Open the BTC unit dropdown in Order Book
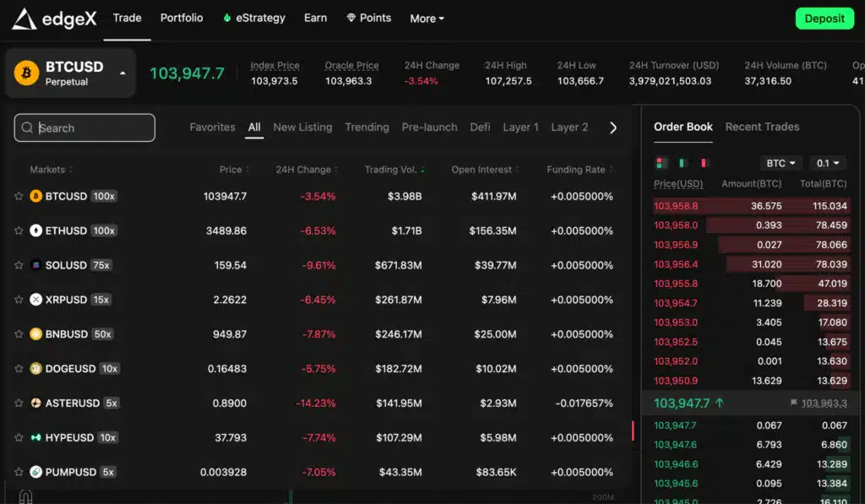 781,163
